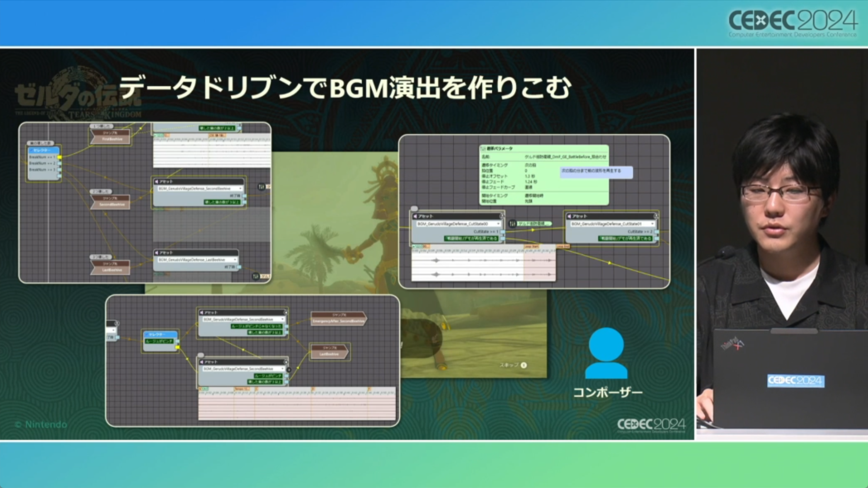Click the round corner icon on the CutState00 asset header
Viewport: 868px width, 488px height.
tap(502, 216)
